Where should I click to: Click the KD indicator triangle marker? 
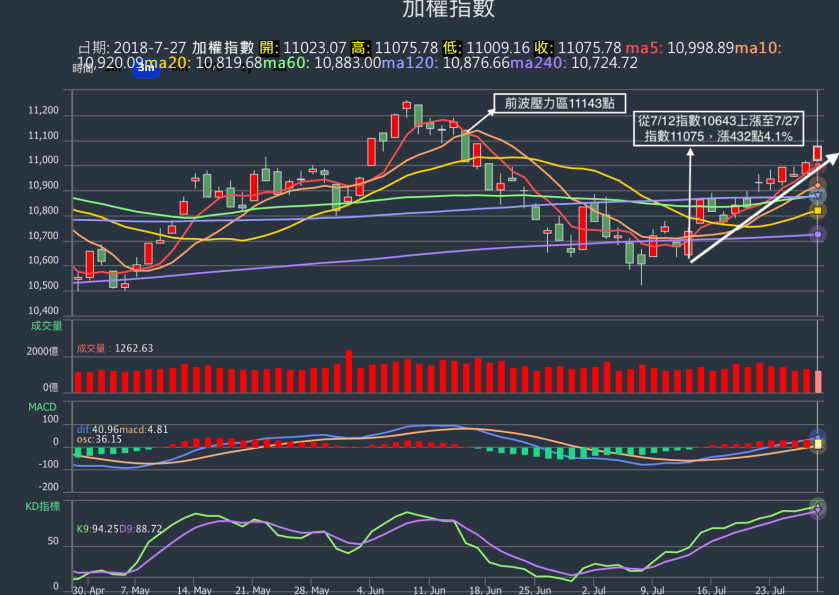coord(818,509)
